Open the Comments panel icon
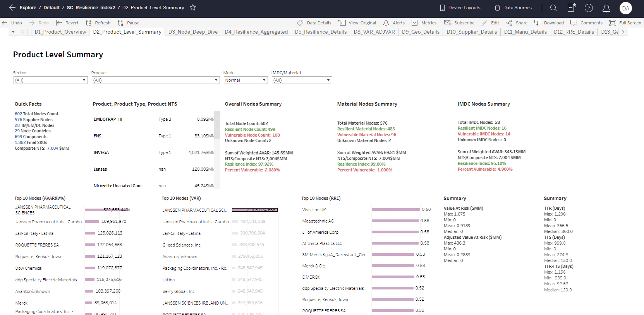Screen dimensions: 644x315 (x=574, y=23)
